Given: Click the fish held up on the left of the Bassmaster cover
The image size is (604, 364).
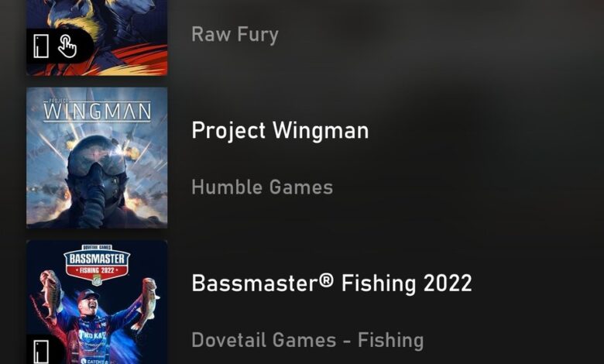Looking at the screenshot, I should click(50, 293).
